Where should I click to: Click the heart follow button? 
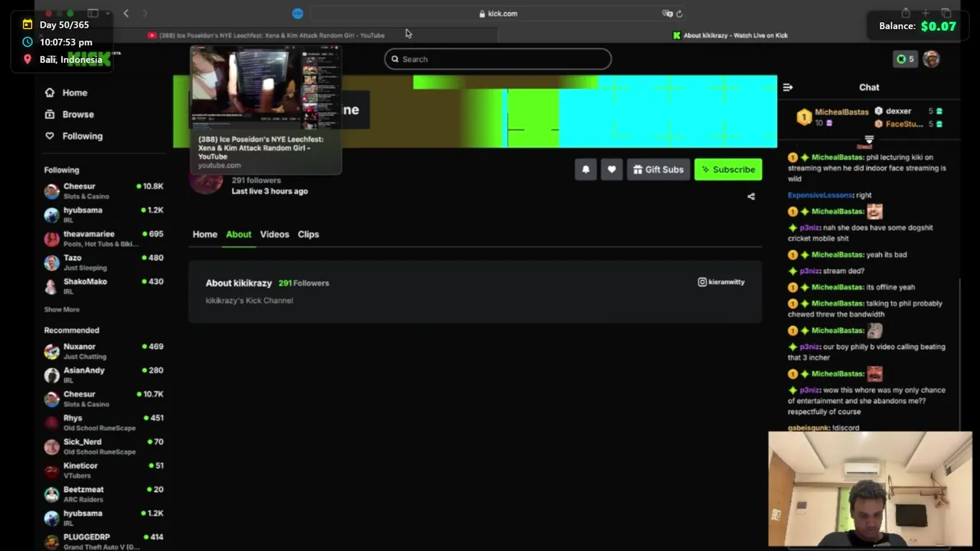tap(612, 169)
